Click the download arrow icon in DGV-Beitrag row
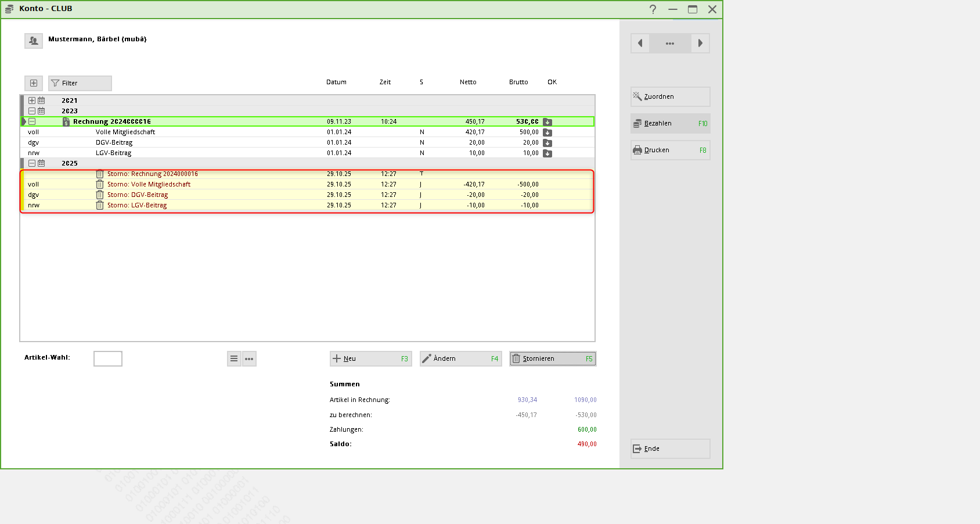The height and width of the screenshot is (524, 980). [x=547, y=143]
